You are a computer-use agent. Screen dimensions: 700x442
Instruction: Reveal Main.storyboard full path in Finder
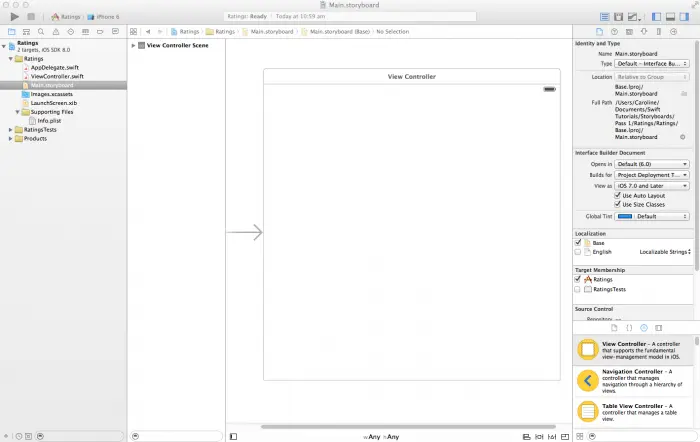tap(683, 137)
